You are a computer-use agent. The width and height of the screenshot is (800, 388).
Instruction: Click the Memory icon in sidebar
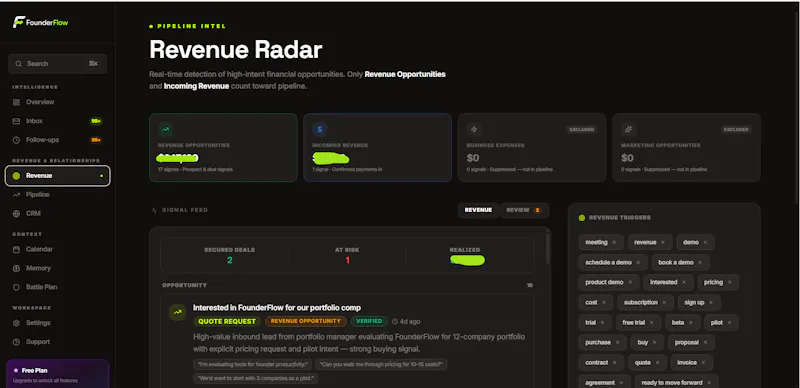coord(16,268)
